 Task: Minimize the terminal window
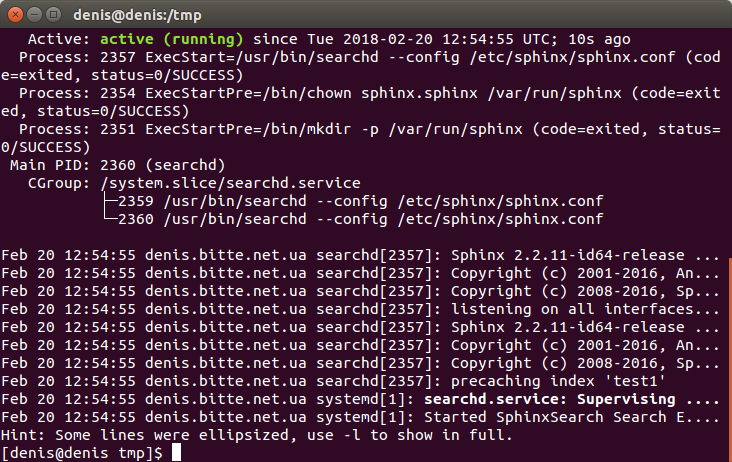35,14
